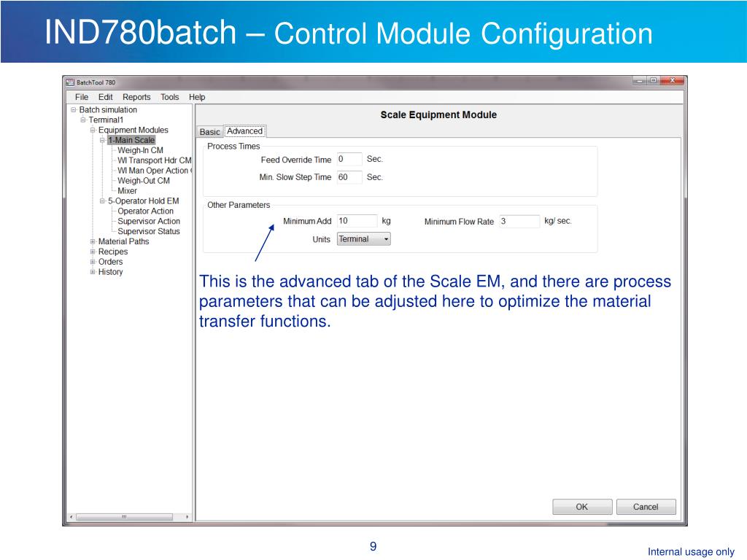Select History label in tree
Viewport: 747px width, 560px height.
pyautogui.click(x=111, y=272)
